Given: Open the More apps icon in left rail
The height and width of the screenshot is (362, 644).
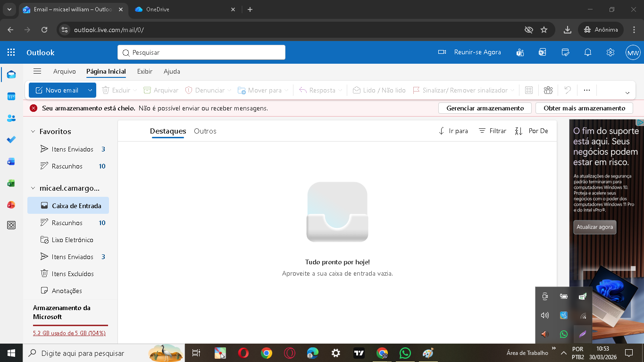Looking at the screenshot, I should tap(11, 226).
